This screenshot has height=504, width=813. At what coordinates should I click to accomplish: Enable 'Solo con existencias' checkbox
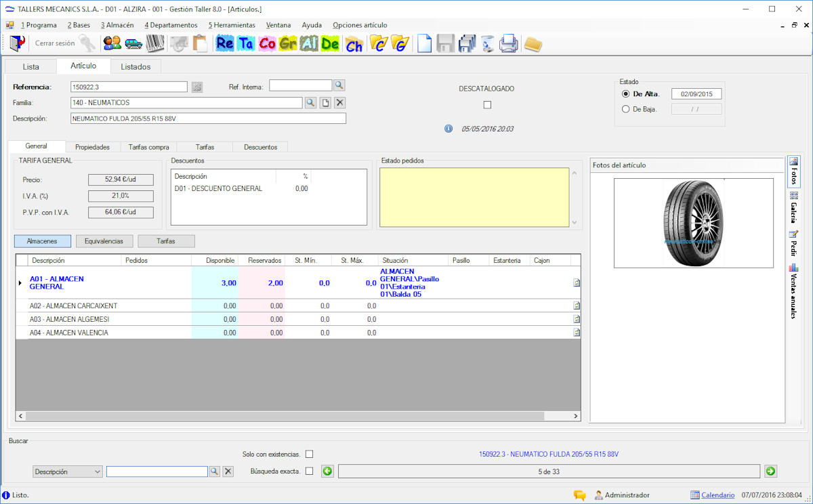point(310,454)
